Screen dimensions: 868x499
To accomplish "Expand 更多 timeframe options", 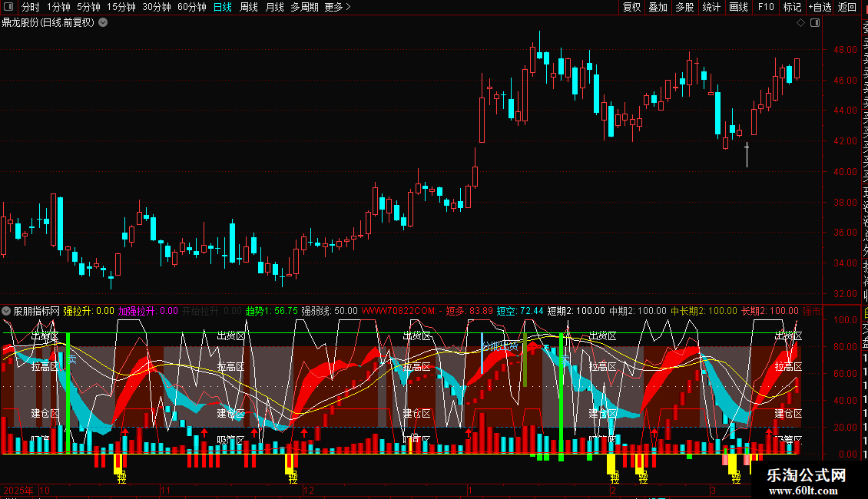I will 338,7.
